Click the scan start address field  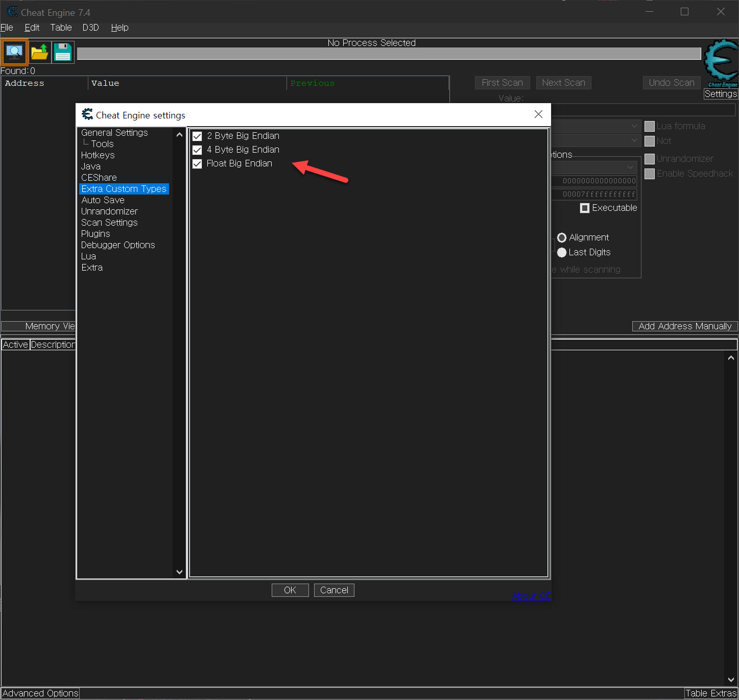pos(594,181)
